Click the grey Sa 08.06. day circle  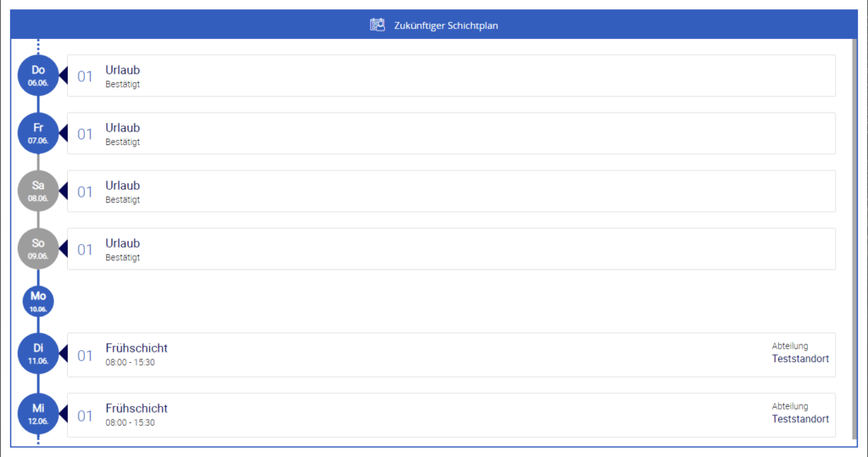click(38, 191)
